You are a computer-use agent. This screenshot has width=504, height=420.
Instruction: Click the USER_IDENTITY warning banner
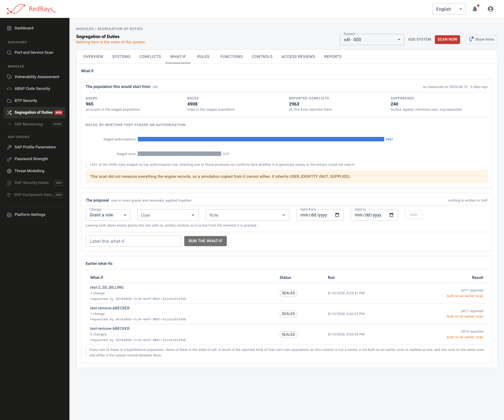click(287, 177)
